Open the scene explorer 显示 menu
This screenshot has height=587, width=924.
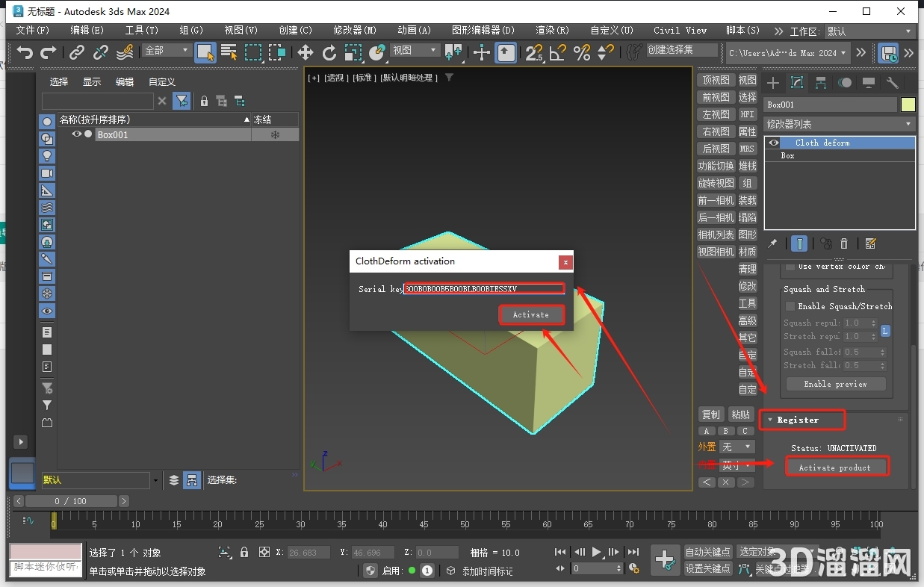tap(91, 82)
